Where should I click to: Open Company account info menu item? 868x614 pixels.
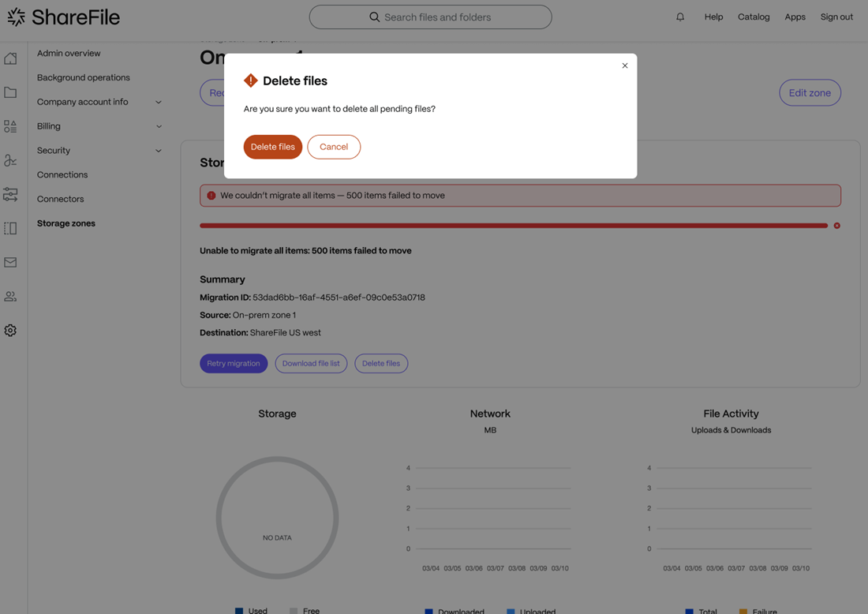pos(83,102)
